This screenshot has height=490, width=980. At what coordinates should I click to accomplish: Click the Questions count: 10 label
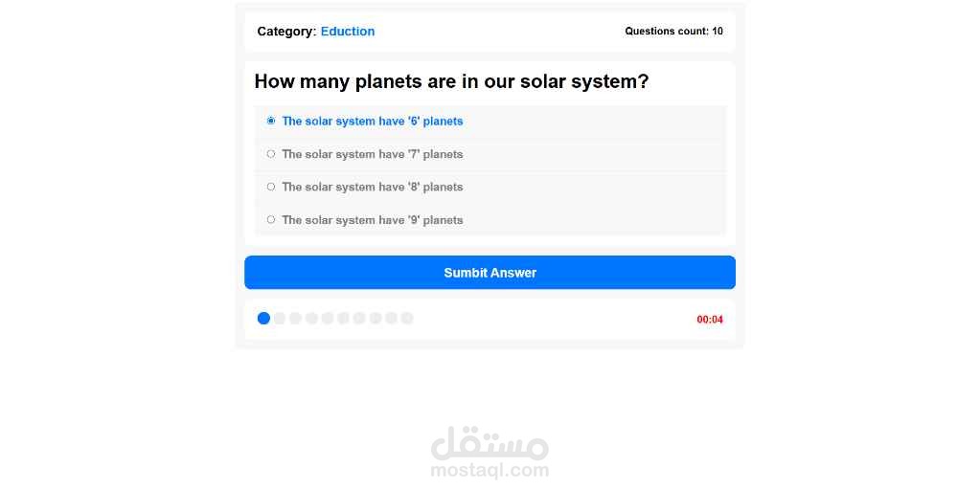tap(673, 32)
